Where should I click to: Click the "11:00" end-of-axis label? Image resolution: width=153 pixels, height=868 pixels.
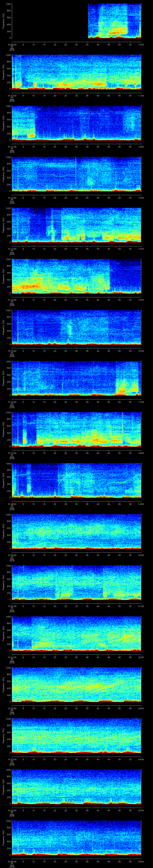(x=141, y=96)
